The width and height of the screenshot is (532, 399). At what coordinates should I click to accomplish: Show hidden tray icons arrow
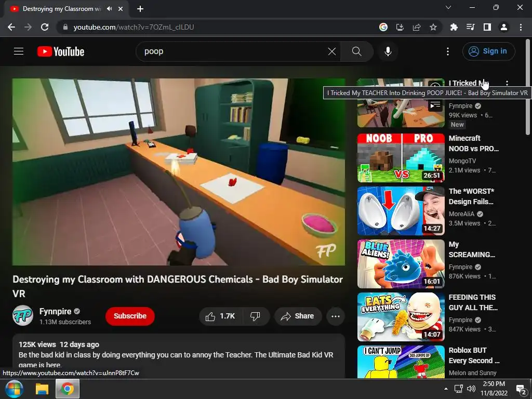446,389
